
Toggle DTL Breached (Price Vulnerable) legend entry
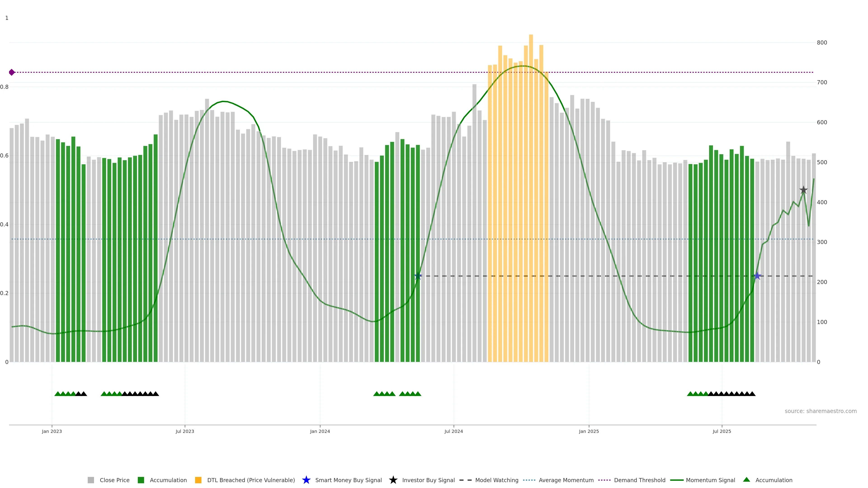(198, 480)
